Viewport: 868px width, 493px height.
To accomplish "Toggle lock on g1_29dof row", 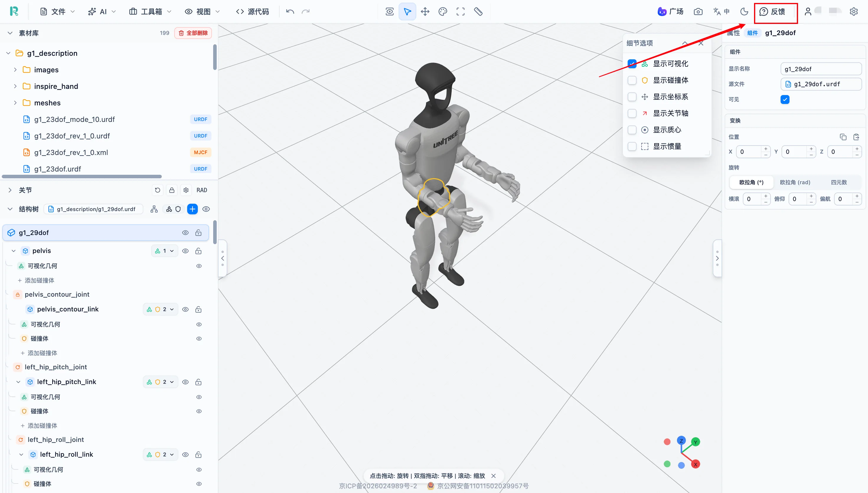I will click(x=198, y=233).
